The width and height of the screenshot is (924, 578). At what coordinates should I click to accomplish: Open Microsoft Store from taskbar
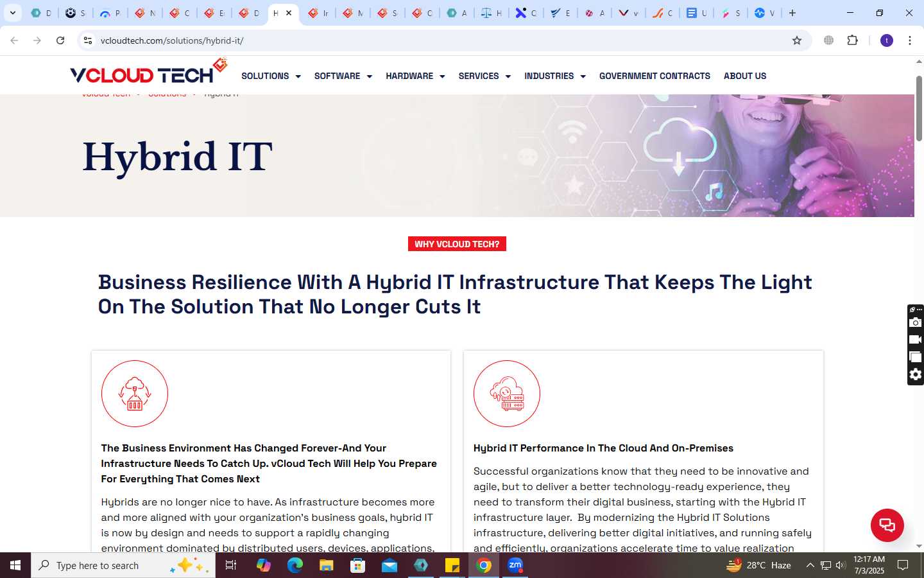[357, 565]
